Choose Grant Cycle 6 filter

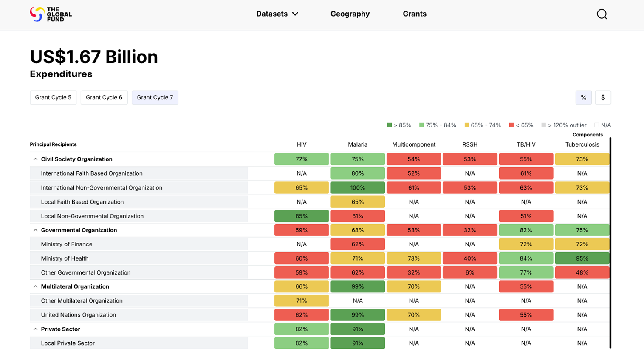[x=104, y=97]
